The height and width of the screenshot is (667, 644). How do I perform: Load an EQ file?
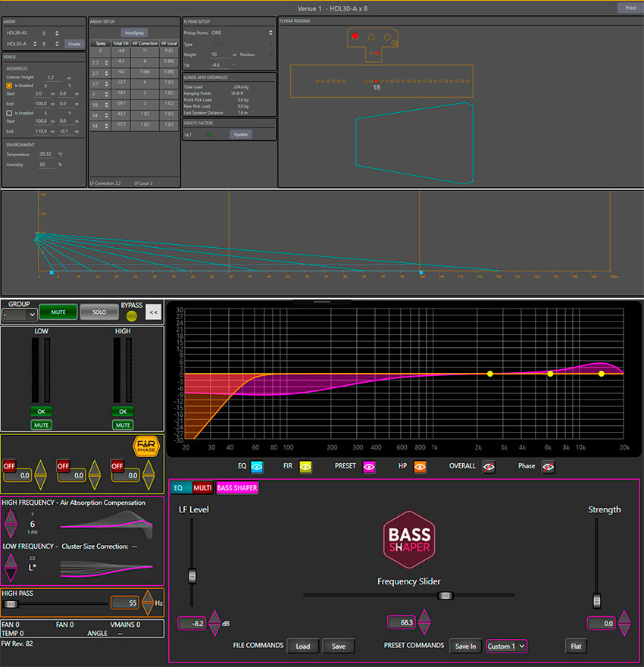coord(302,646)
